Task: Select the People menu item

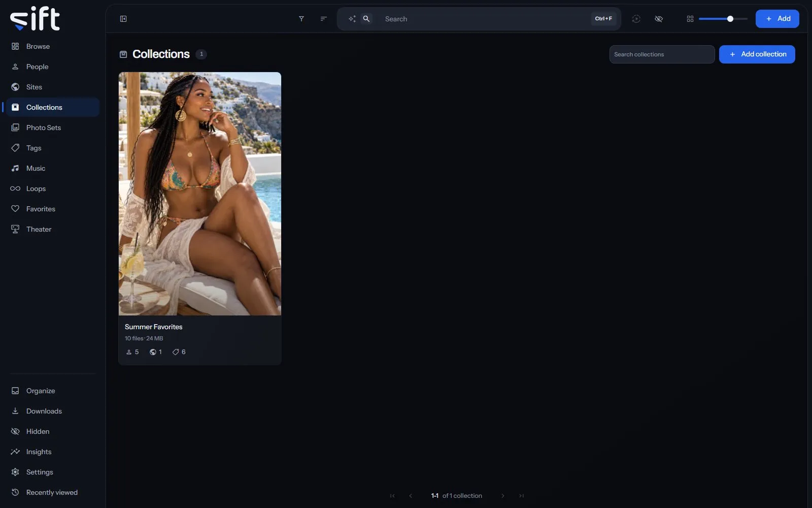Action: pos(53,67)
